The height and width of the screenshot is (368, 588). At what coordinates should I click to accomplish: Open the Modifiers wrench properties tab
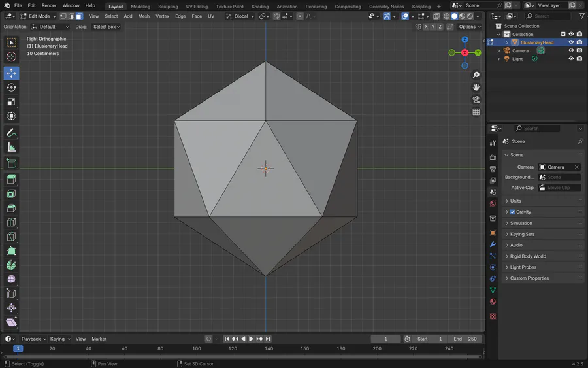point(493,244)
